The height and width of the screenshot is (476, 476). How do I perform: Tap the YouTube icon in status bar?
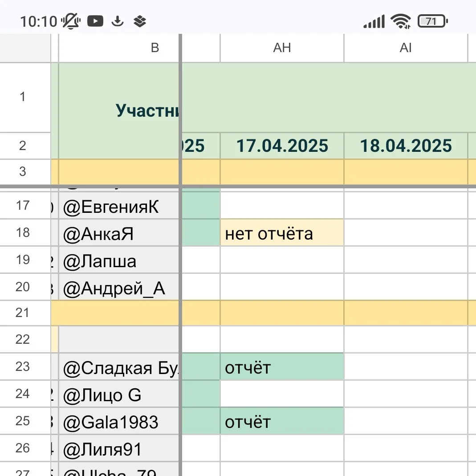tap(95, 21)
